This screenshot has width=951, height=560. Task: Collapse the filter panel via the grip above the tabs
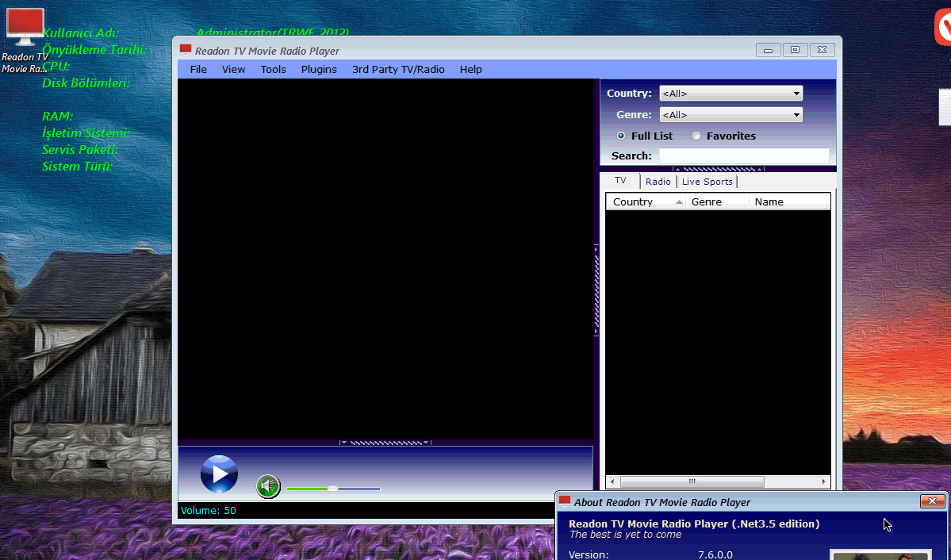[718, 169]
